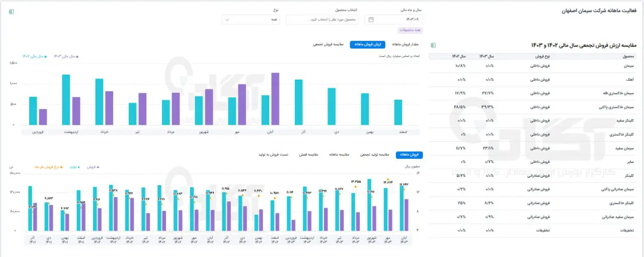Screen dimensions: 644x257
Task: Click the همه محصولات tag
Action: point(410,30)
